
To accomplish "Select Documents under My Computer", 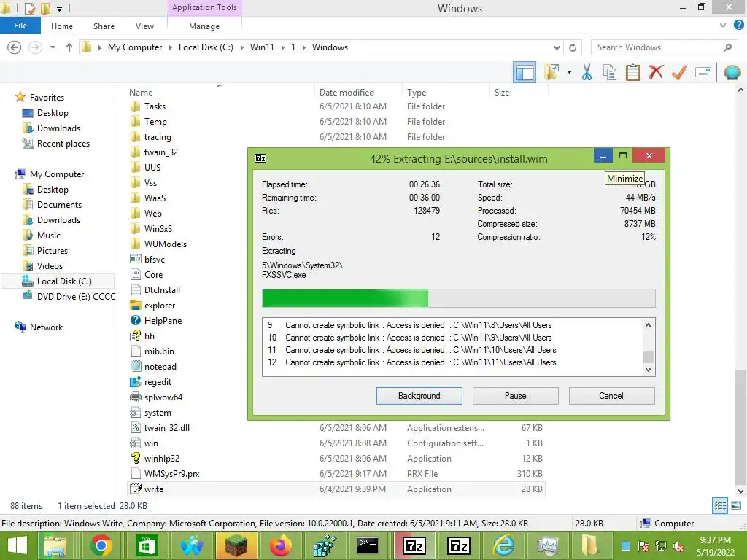I will click(59, 205).
